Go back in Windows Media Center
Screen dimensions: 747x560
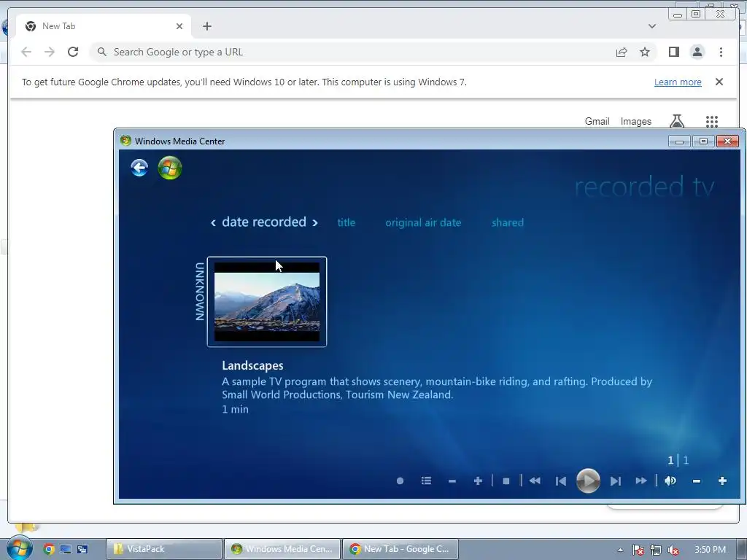click(x=139, y=168)
